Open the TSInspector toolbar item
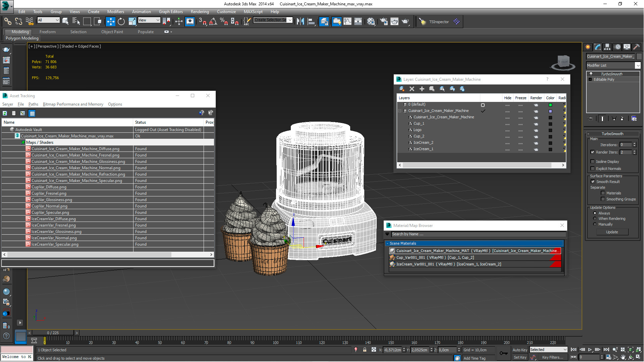This screenshot has width=644, height=362. [439, 22]
